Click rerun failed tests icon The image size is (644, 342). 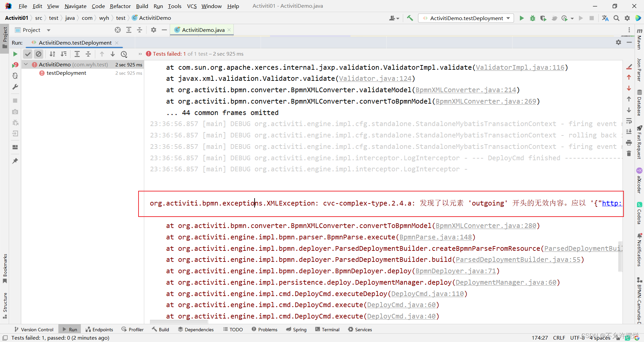15,65
